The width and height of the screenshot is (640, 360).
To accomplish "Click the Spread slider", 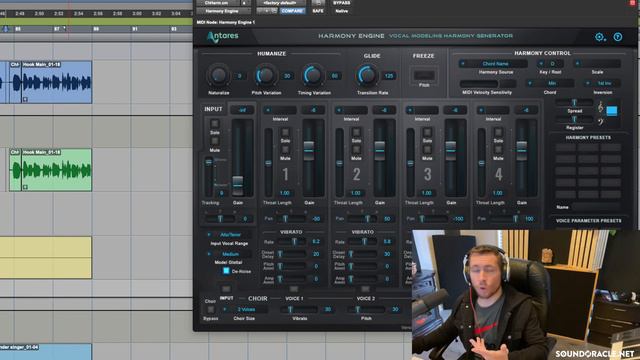I will [x=574, y=102].
